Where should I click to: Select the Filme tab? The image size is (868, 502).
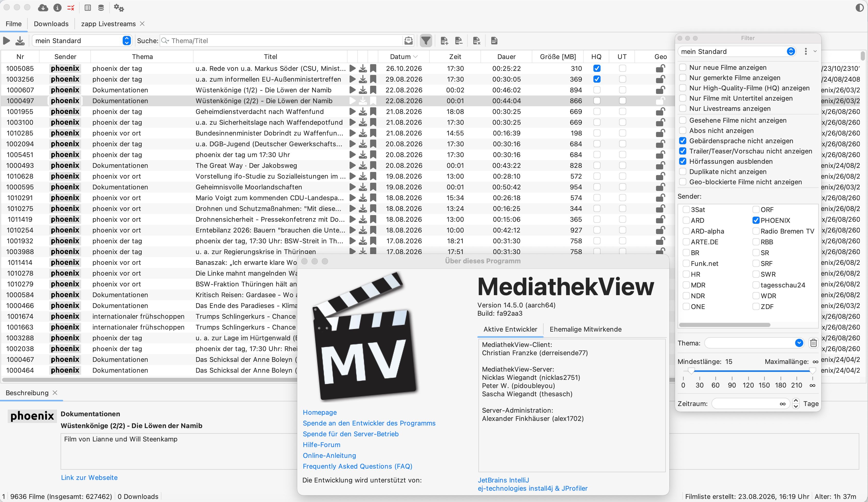point(14,24)
